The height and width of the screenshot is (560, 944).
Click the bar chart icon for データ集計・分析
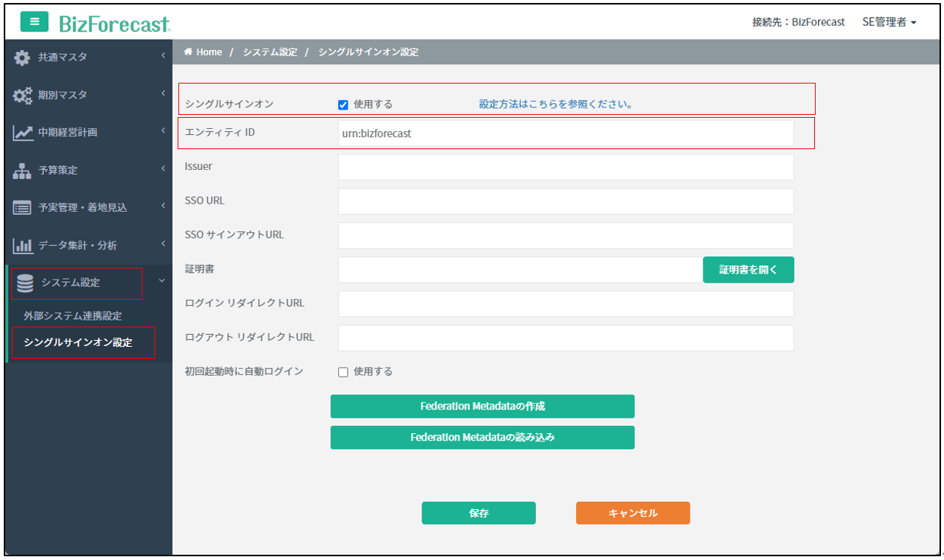point(22,245)
